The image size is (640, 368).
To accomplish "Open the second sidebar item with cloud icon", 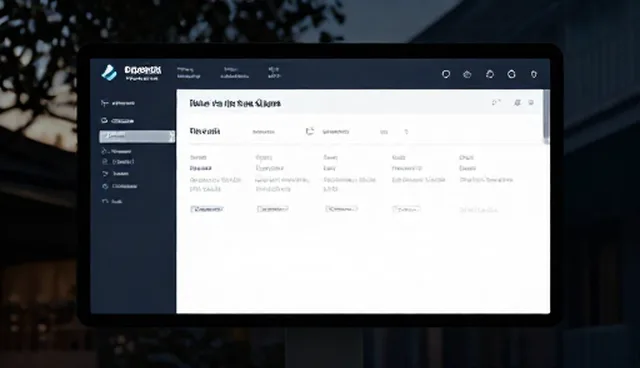I will (x=118, y=121).
